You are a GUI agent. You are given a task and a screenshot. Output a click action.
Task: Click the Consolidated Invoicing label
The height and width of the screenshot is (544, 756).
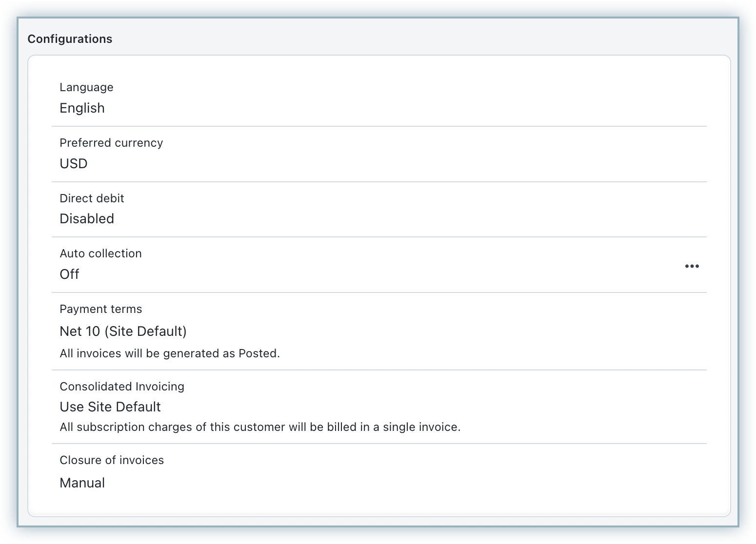pyautogui.click(x=122, y=387)
